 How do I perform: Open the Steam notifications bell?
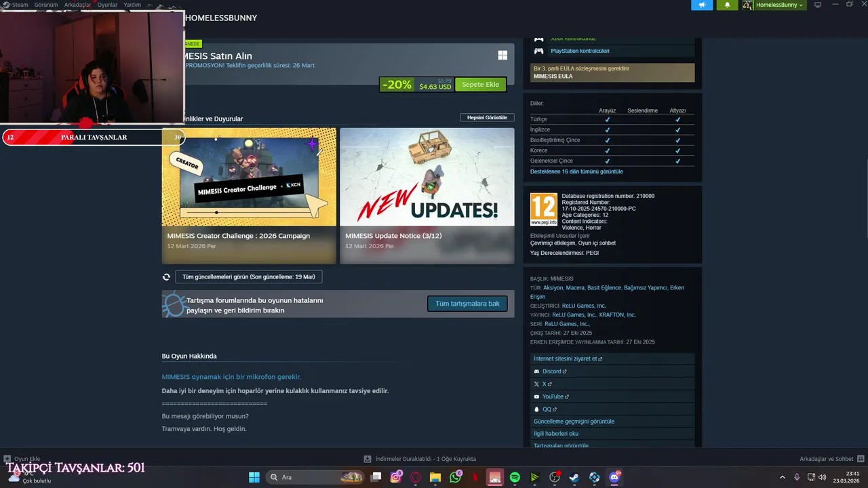728,5
